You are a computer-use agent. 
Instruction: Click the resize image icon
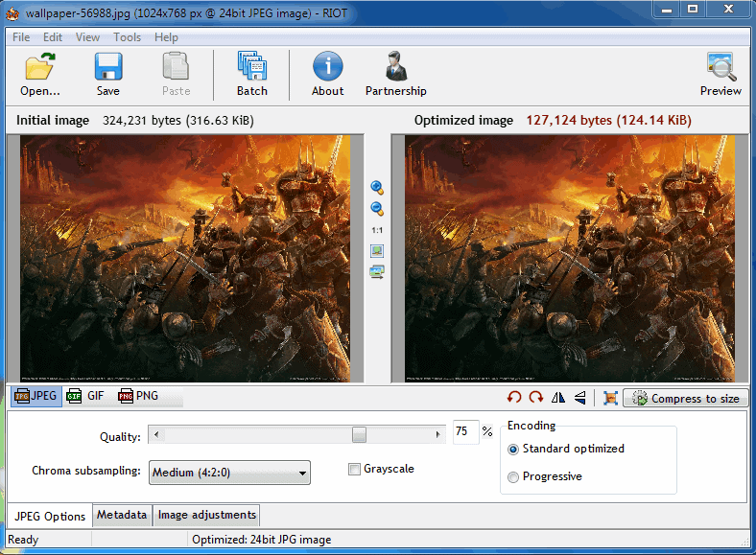pos(610,398)
